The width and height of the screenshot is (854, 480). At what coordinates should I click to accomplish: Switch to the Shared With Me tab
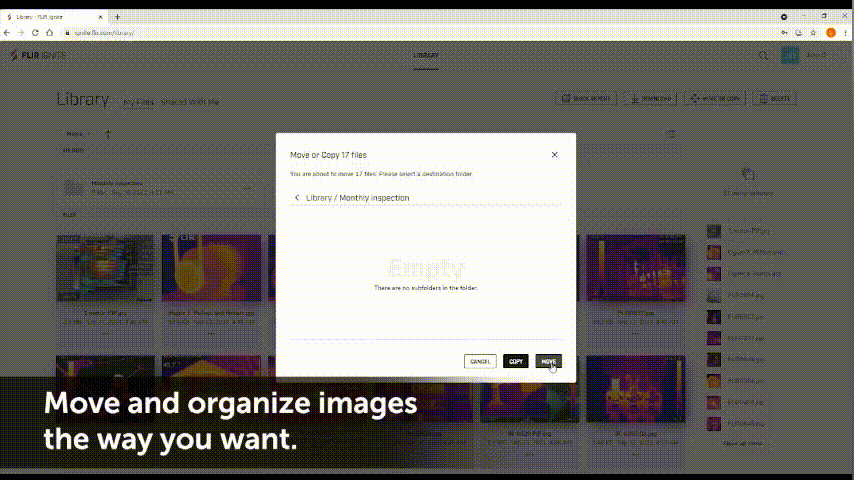click(x=190, y=102)
